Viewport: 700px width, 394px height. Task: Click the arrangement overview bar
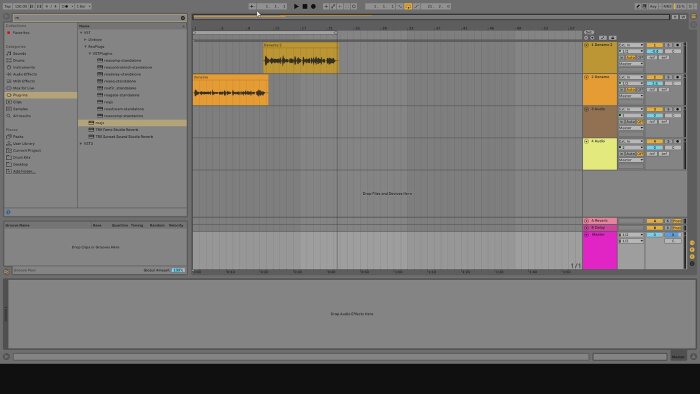pyautogui.click(x=431, y=17)
